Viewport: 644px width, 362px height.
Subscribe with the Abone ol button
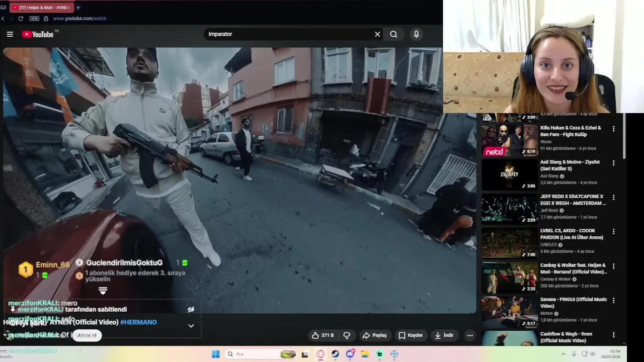(87, 335)
